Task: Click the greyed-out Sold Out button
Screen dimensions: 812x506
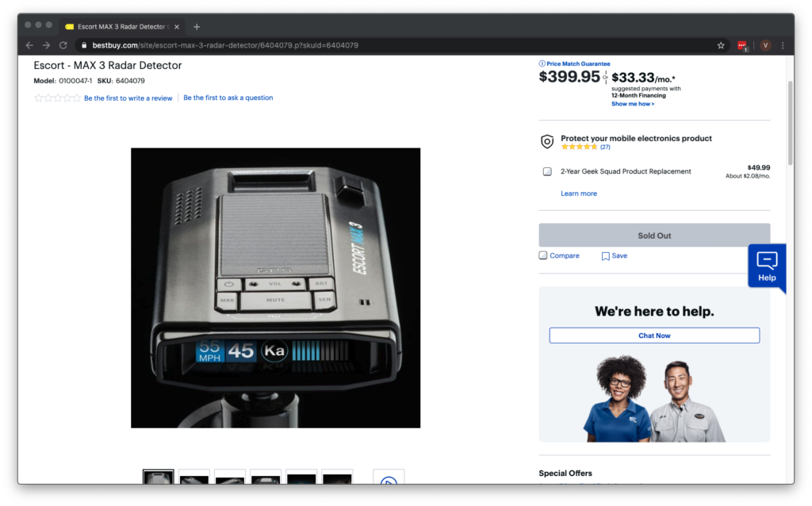Action: (654, 236)
